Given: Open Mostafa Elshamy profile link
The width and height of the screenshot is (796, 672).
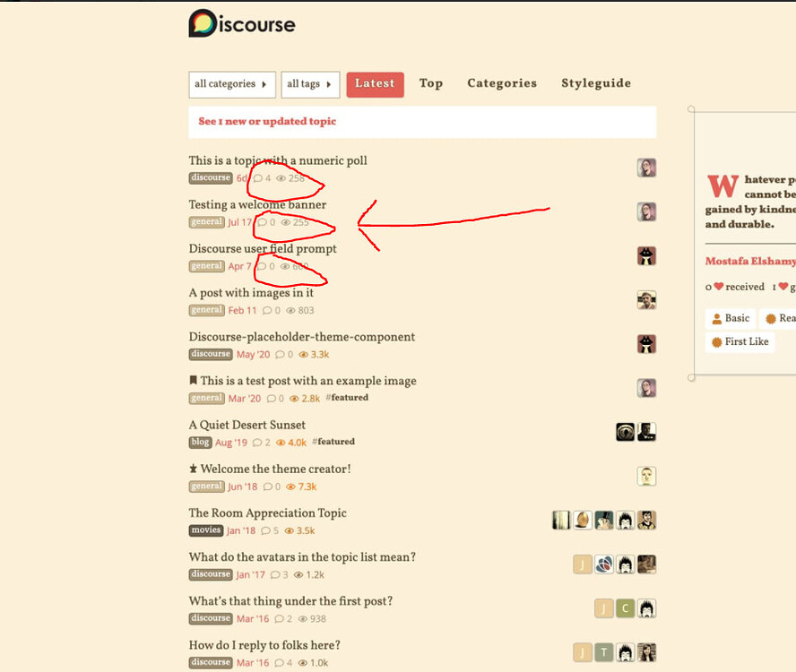Looking at the screenshot, I should click(x=749, y=262).
